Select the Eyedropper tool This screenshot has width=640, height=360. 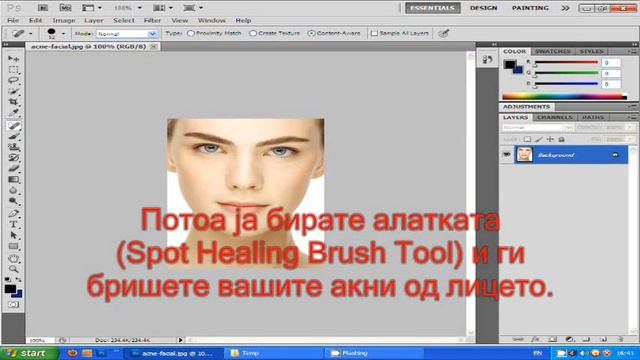(x=13, y=113)
